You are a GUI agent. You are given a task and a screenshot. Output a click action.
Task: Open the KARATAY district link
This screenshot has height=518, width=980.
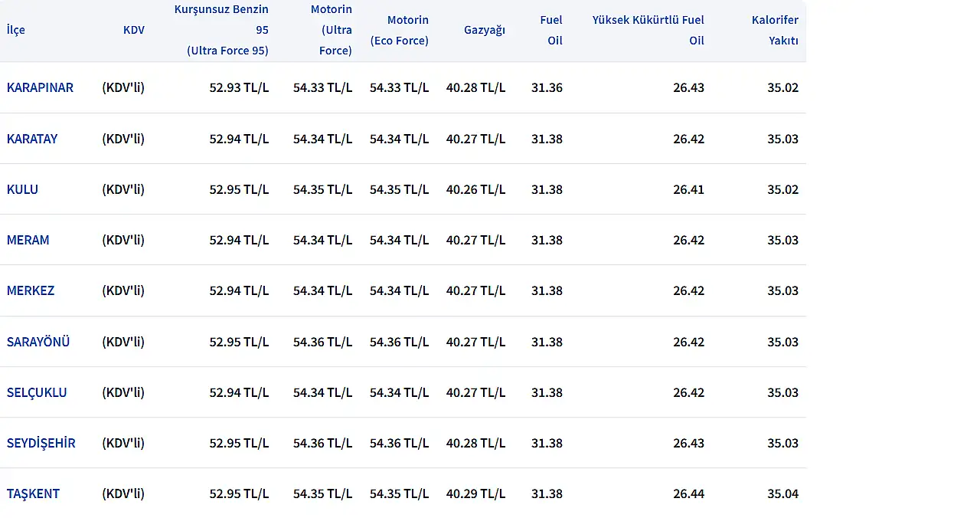pyautogui.click(x=32, y=139)
